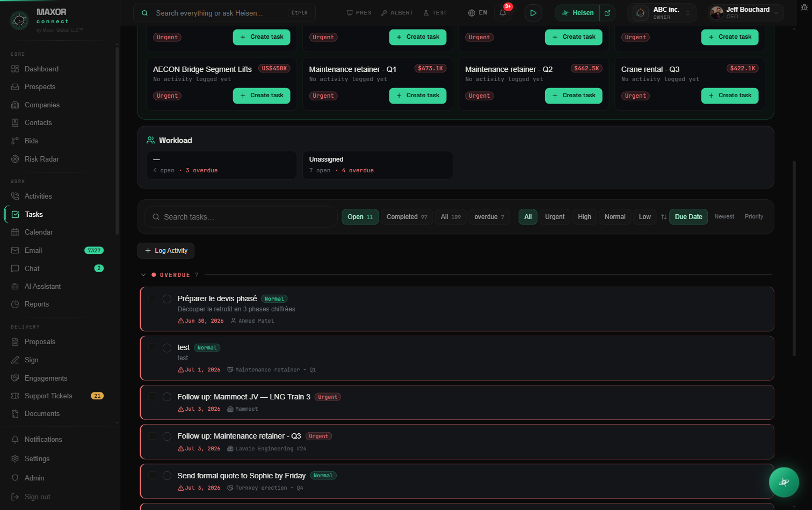Open the Bids section
The image size is (812, 510).
(x=31, y=141)
